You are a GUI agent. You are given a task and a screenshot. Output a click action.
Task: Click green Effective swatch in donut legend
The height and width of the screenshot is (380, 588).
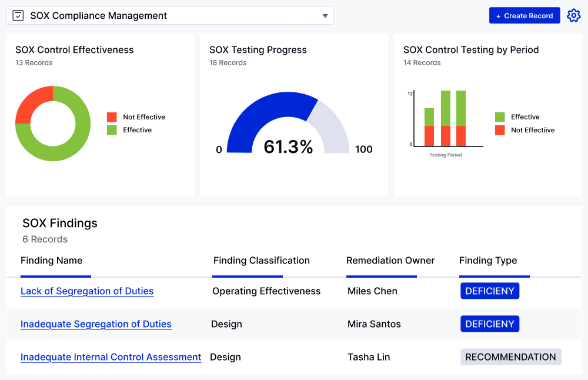[x=112, y=130]
